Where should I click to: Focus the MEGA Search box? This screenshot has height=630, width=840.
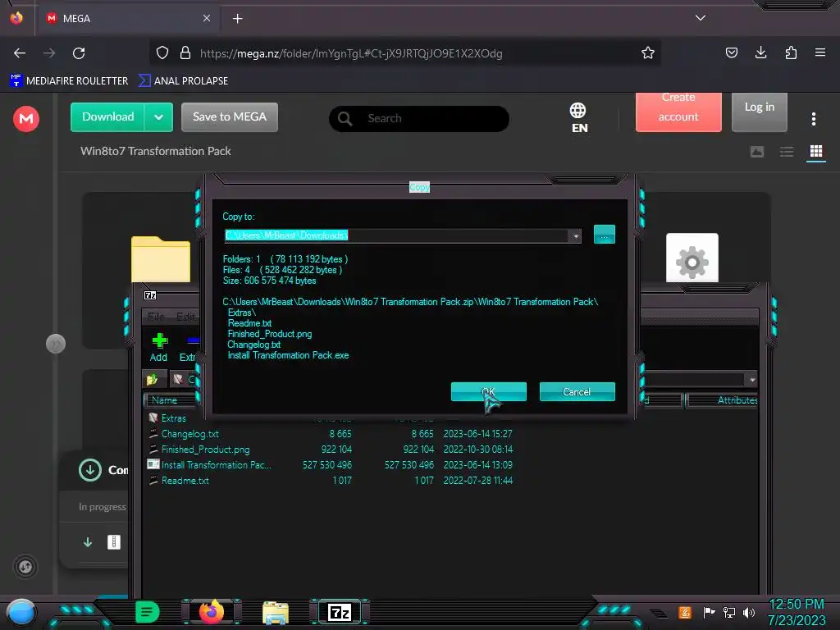tap(419, 118)
